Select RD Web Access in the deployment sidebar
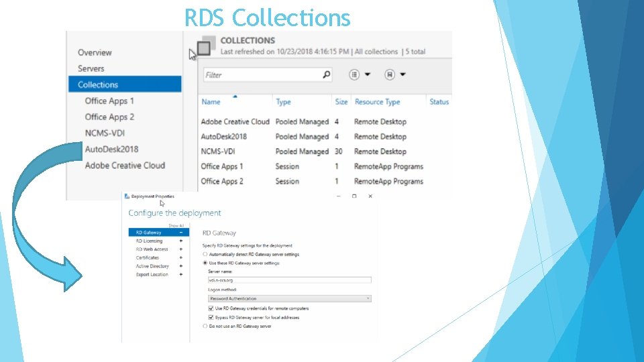This screenshot has width=644, height=362. click(152, 249)
